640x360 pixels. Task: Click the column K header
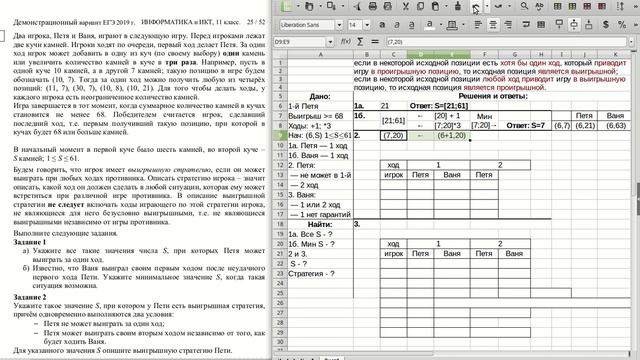coord(615,54)
